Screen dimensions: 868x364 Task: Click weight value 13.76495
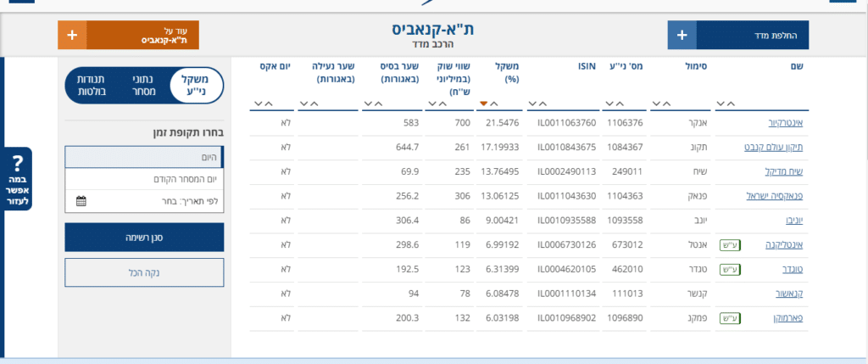(x=500, y=171)
